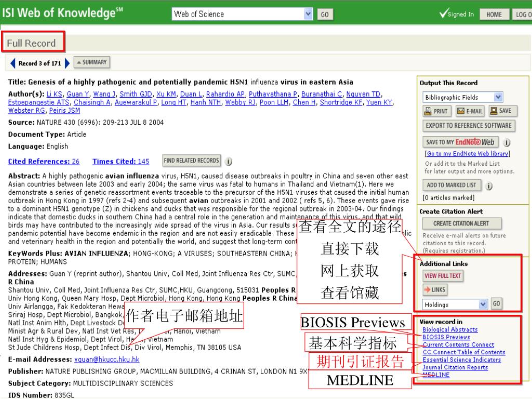Click author link Webby RJ
532x399 pixels.
click(x=241, y=102)
